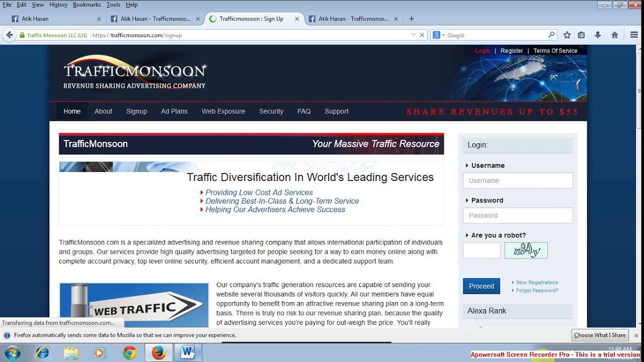
Task: Click the New Registrations link
Action: (537, 283)
